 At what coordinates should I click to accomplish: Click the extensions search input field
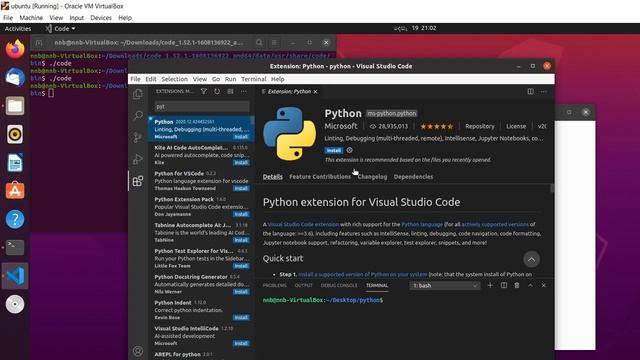202,107
